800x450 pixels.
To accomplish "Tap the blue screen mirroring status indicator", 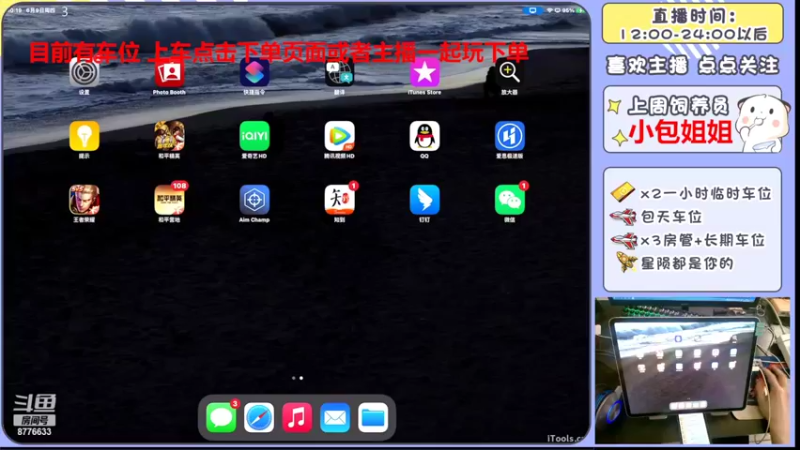I will pyautogui.click(x=532, y=10).
